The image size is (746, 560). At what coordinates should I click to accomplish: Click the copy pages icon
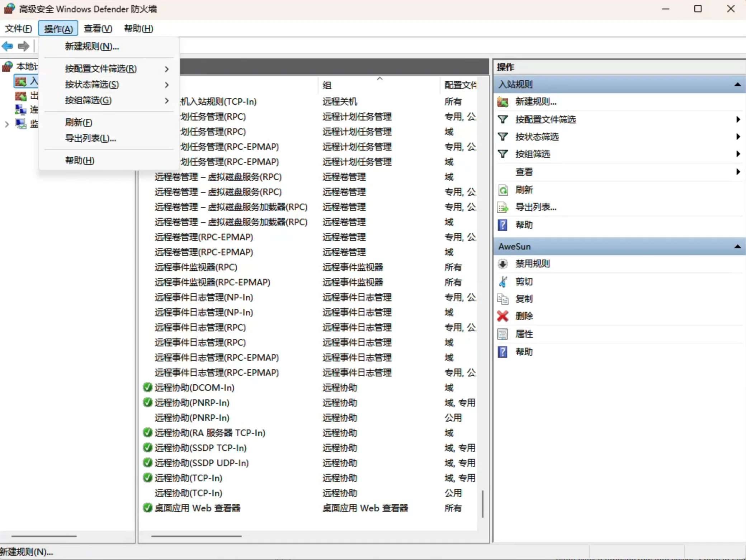coord(503,299)
